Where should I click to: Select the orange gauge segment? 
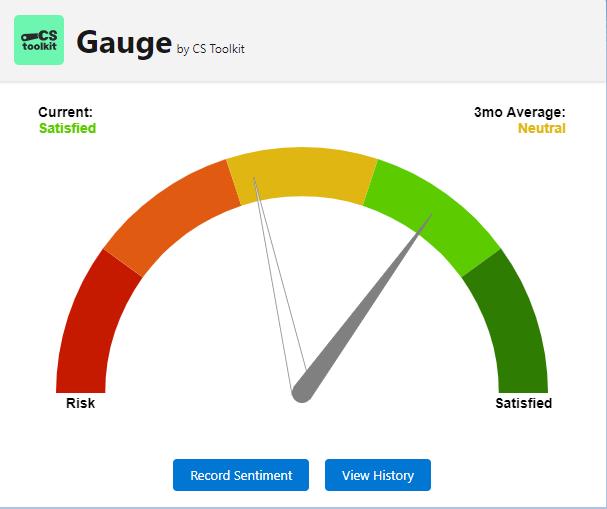coord(168,216)
